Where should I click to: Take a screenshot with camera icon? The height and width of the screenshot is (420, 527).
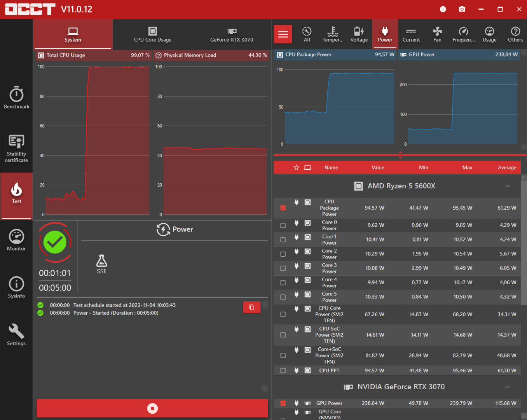click(462, 9)
